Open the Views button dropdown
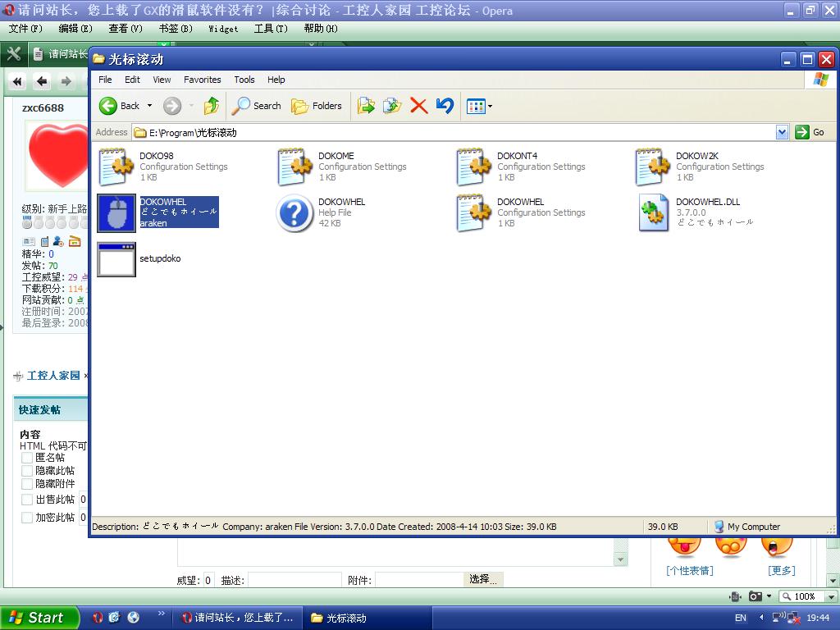 [490, 106]
